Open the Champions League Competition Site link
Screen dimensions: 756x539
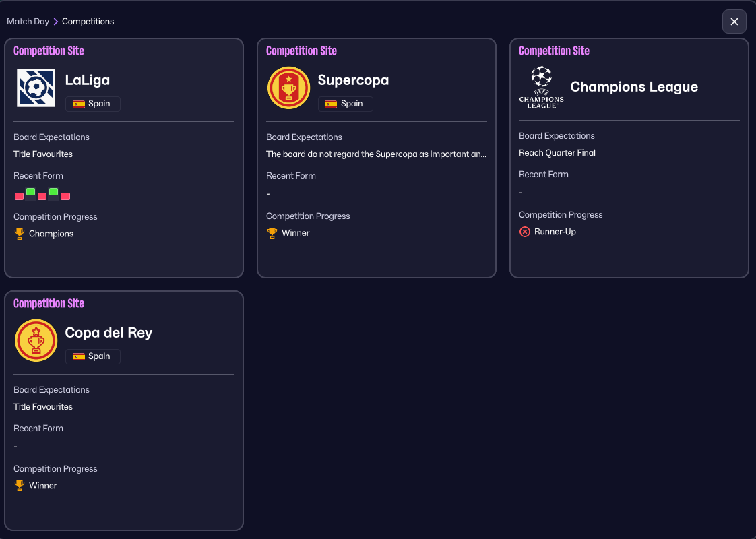554,51
